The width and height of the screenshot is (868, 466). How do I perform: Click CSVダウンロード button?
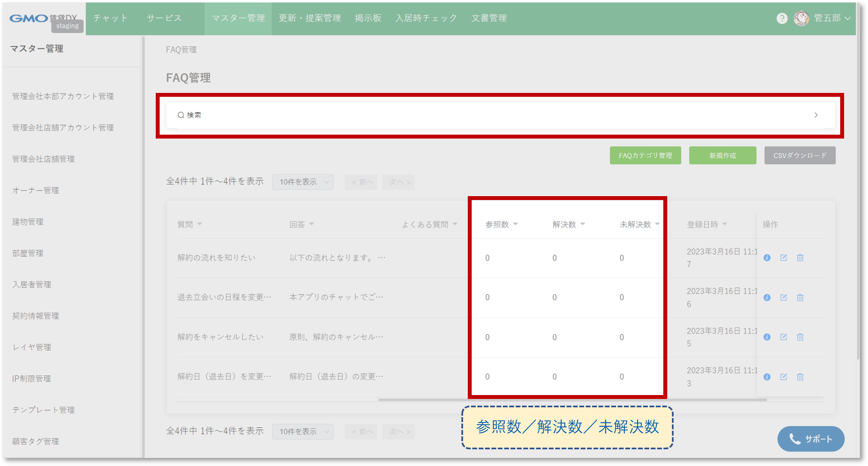[800, 155]
